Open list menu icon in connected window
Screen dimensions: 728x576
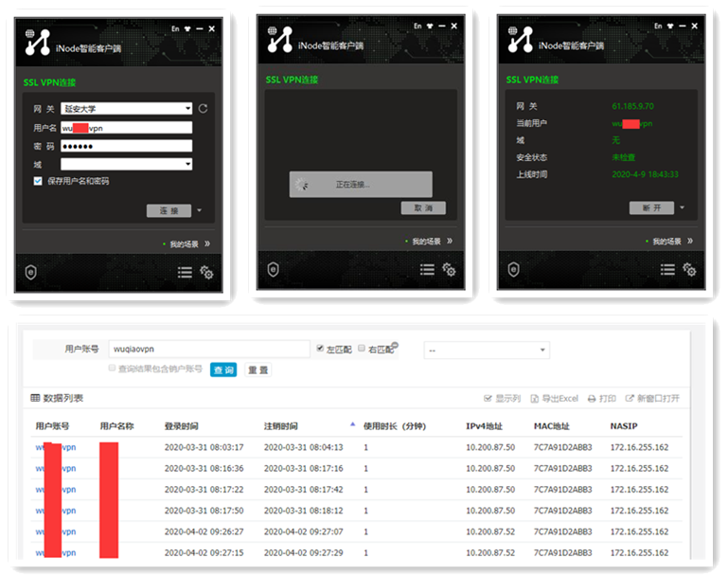(667, 269)
